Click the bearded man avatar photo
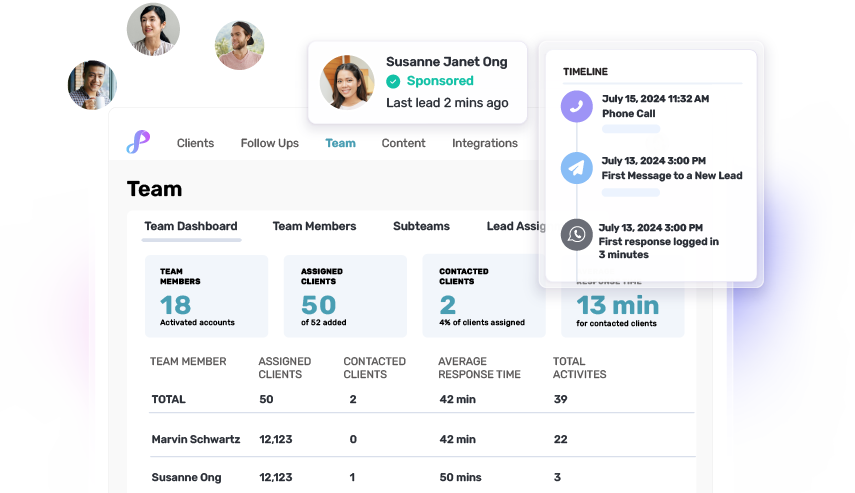 (x=239, y=45)
